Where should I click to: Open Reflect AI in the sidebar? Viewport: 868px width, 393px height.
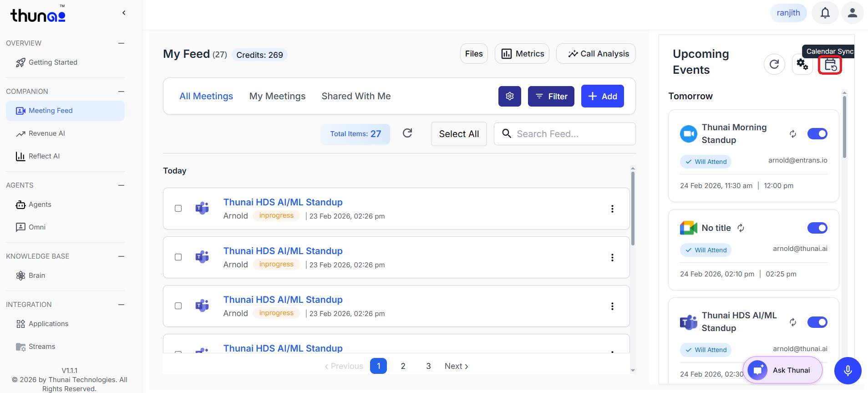point(65,156)
